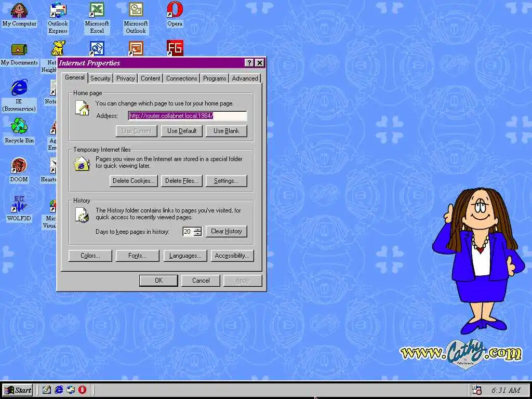Switch to the Advanced tab
The image size is (532, 399).
tap(245, 78)
